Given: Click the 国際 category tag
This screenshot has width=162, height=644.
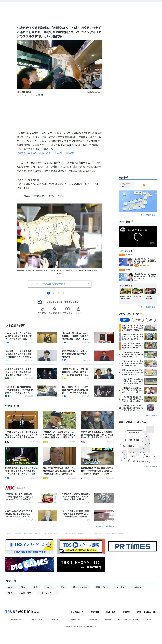Looking at the screenshot, I should [35, 587].
